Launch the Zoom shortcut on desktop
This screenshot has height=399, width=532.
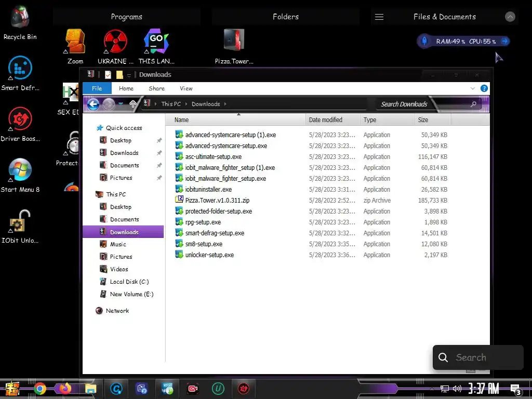[x=75, y=46]
